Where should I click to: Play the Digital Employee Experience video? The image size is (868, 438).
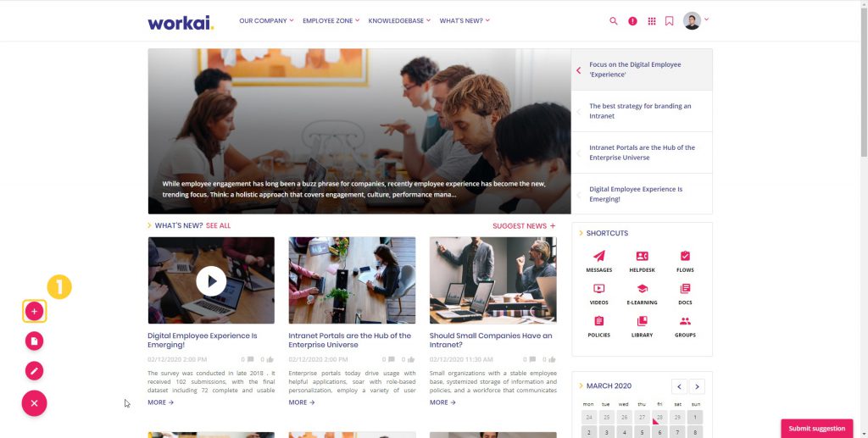211,281
